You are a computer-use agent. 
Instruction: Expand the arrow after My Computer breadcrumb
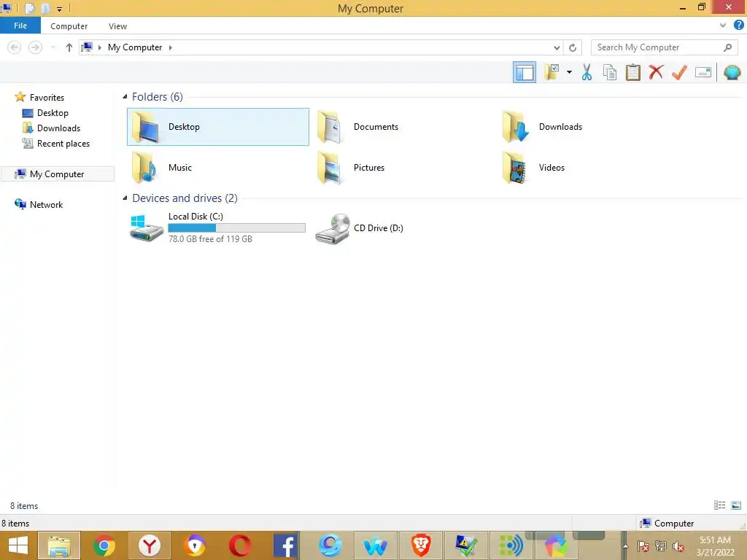click(x=170, y=47)
